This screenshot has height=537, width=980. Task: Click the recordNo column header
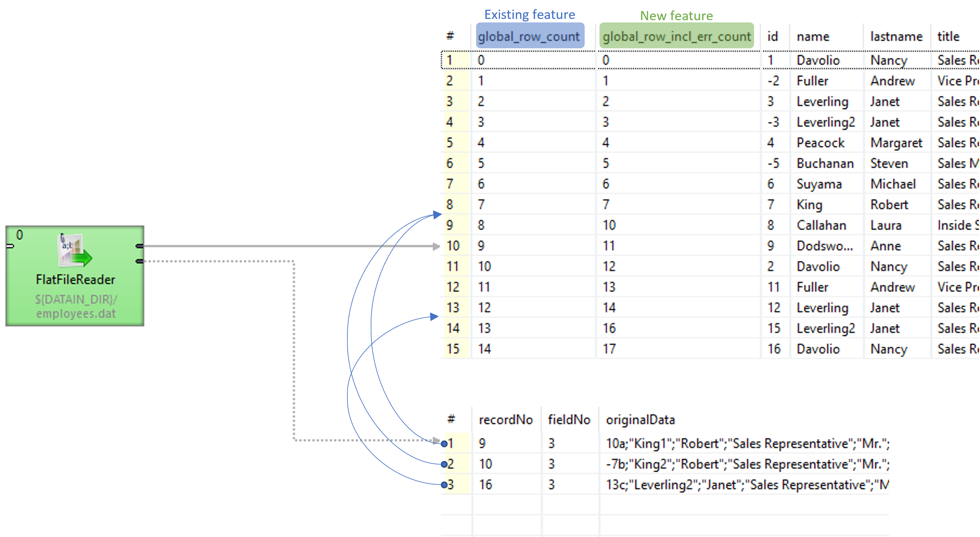(505, 420)
